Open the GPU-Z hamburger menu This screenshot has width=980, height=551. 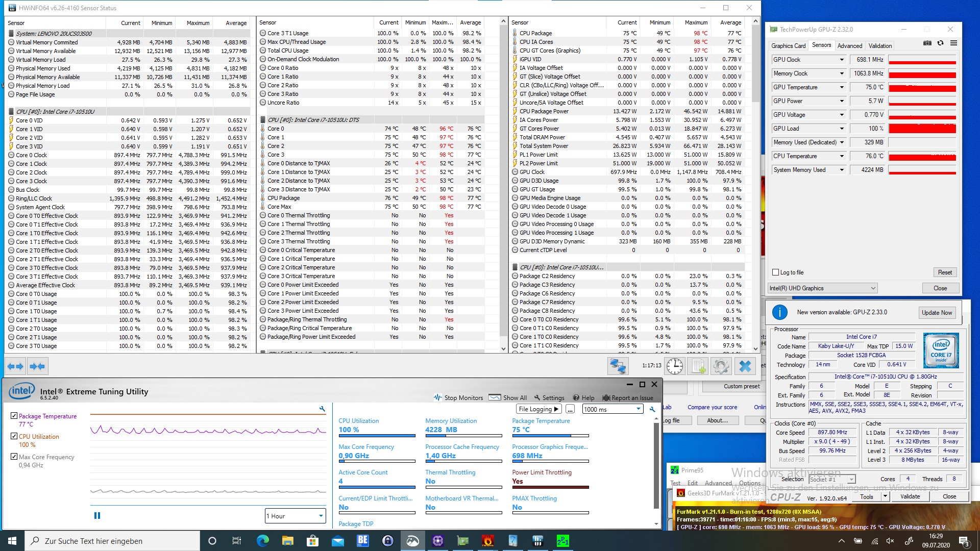click(x=953, y=43)
